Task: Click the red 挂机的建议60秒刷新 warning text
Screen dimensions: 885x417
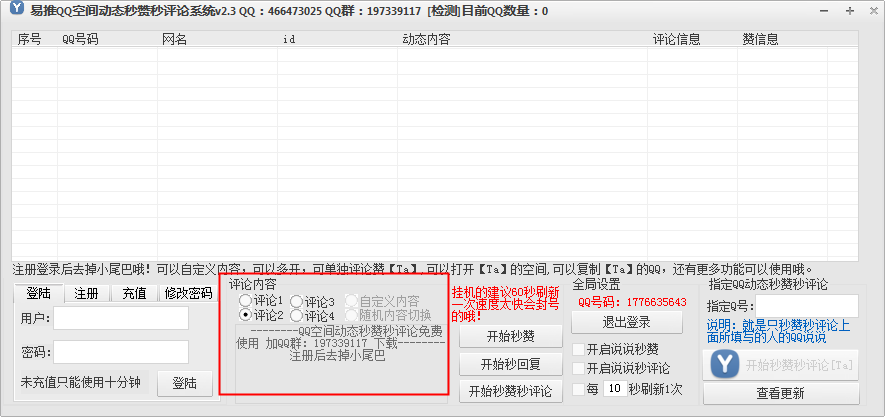Action: tap(506, 305)
